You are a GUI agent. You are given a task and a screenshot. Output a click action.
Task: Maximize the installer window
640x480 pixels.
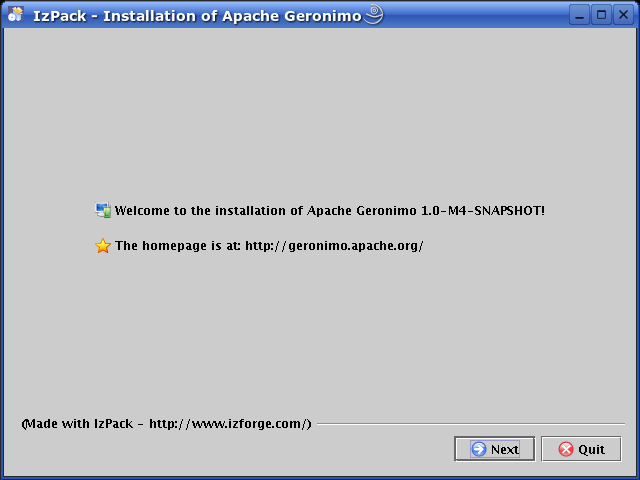tap(601, 15)
